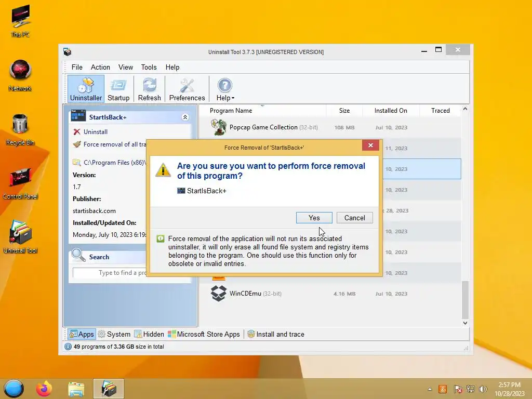Image resolution: width=532 pixels, height=399 pixels.
Task: Open the Uninstaller toolbar section
Action: click(x=86, y=89)
